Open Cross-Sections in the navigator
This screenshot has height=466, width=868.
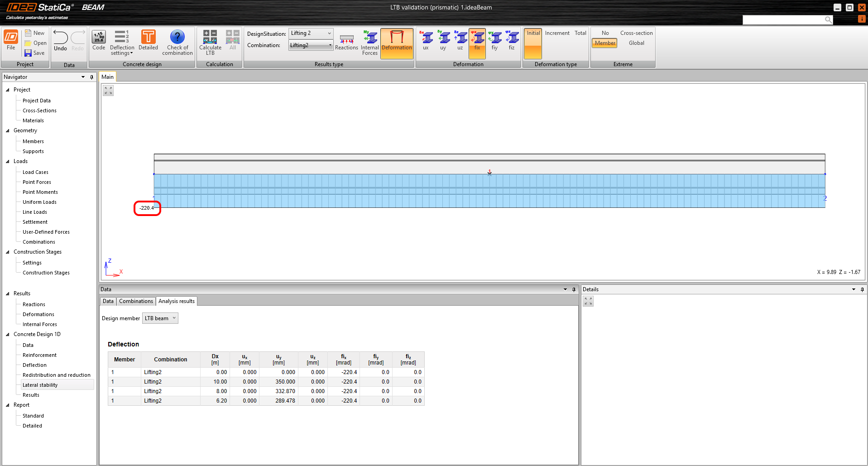[x=39, y=110]
